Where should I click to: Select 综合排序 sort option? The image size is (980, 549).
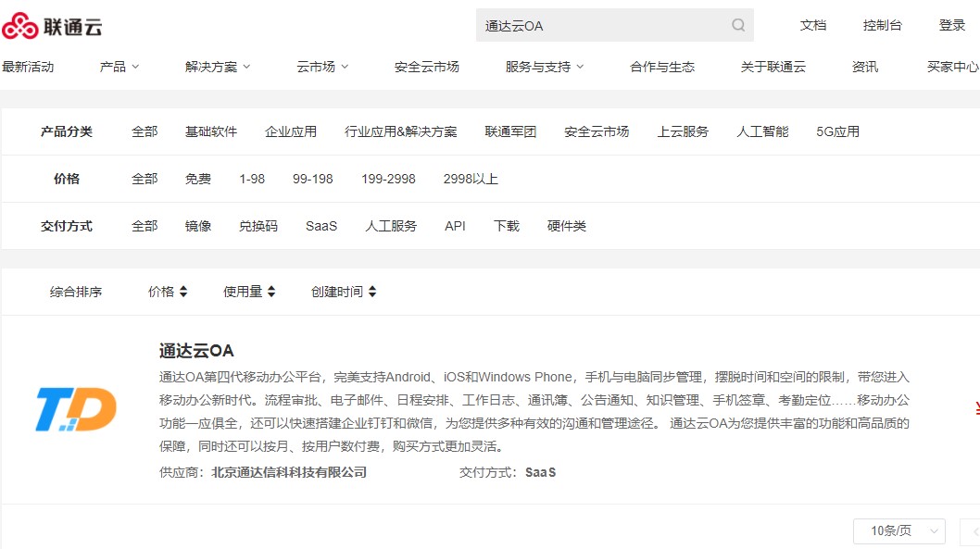pos(76,292)
